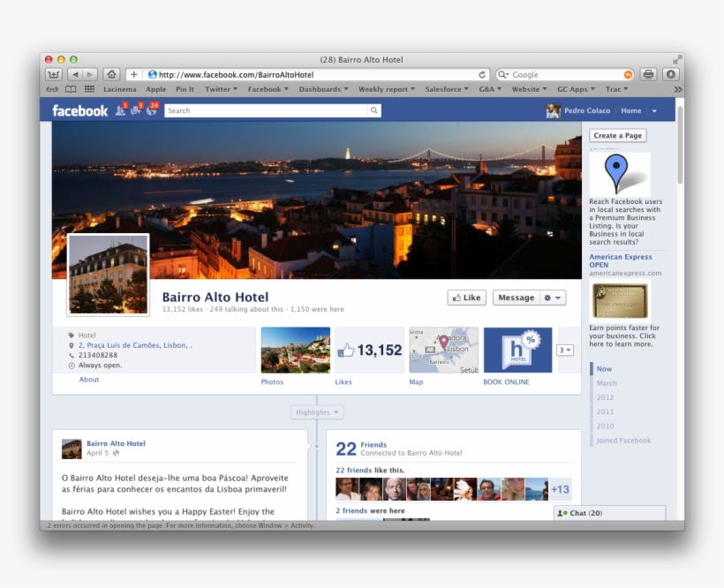This screenshot has width=724, height=588.
Task: Open the messages icon in Facebook toolbar
Action: pos(136,110)
